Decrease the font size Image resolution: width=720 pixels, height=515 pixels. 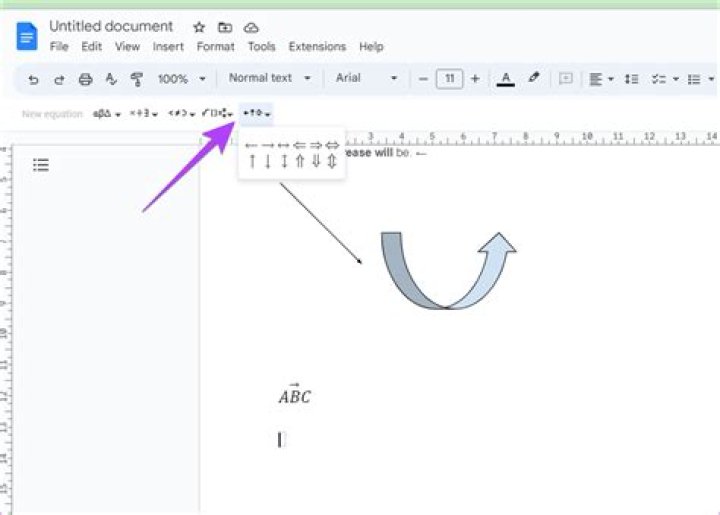tap(423, 79)
